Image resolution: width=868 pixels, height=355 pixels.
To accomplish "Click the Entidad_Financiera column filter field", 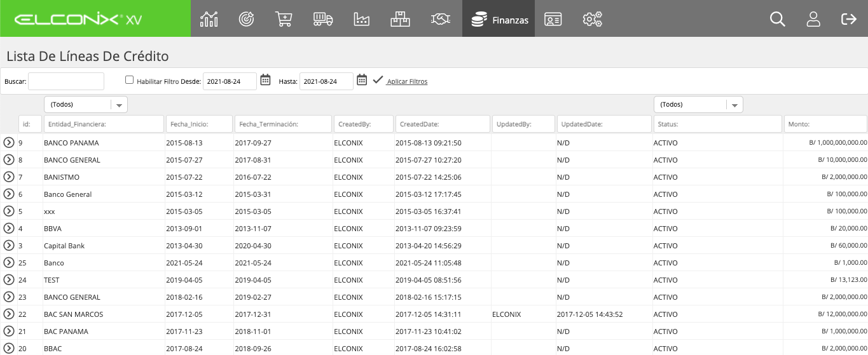I will [104, 124].
